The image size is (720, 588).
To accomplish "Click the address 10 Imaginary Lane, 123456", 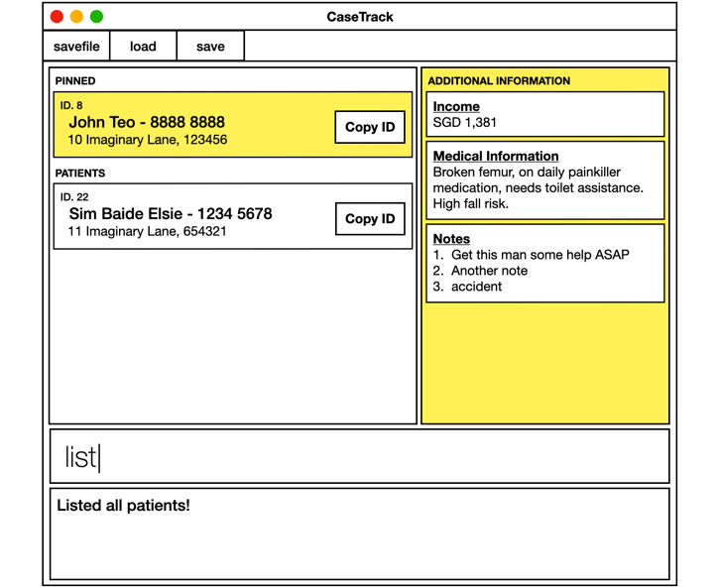I will tap(147, 140).
